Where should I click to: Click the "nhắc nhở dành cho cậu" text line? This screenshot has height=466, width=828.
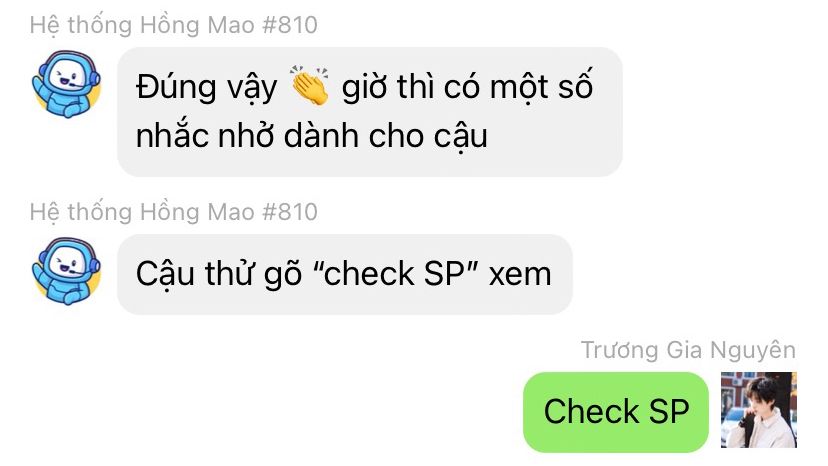point(312,136)
